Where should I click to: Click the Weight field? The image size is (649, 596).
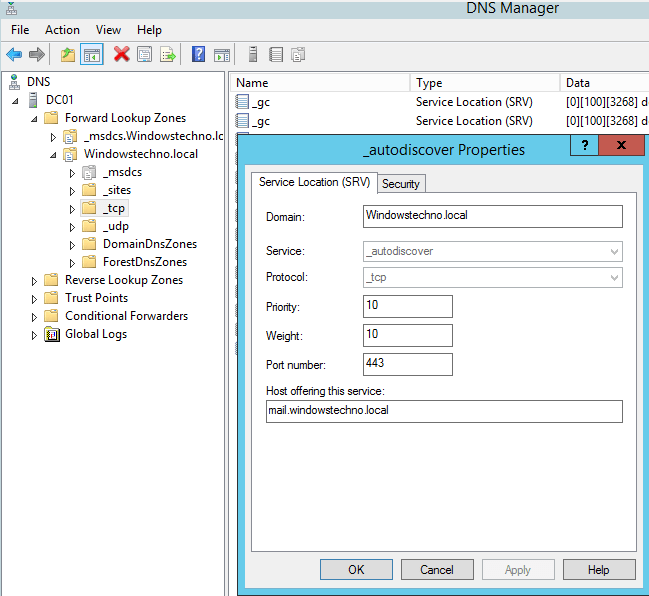tap(408, 335)
